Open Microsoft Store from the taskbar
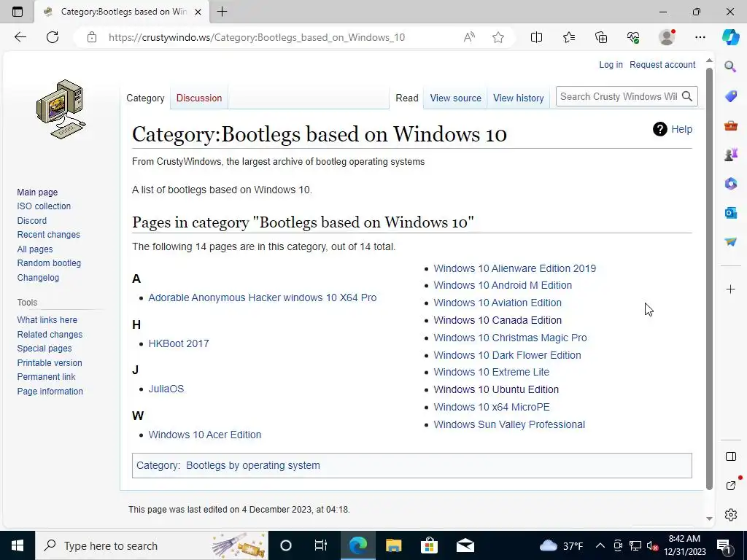The width and height of the screenshot is (747, 560). [429, 545]
